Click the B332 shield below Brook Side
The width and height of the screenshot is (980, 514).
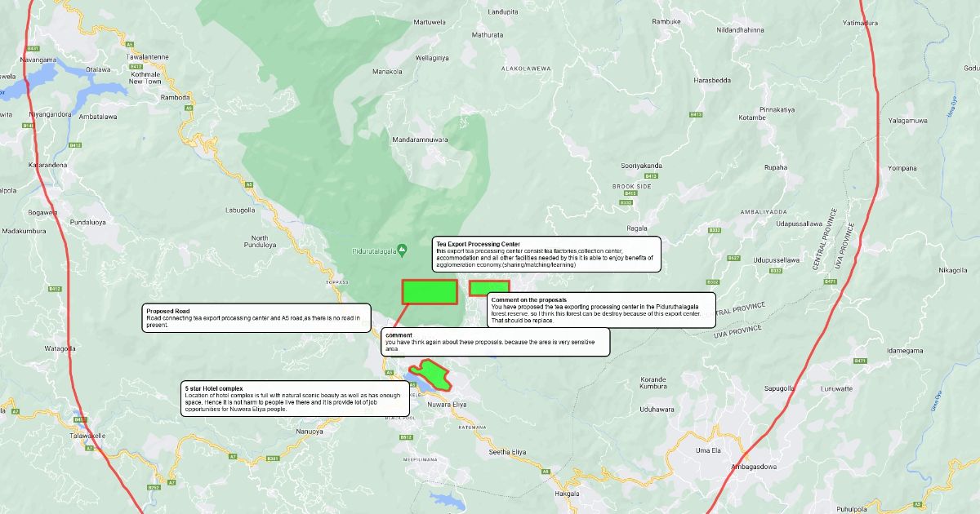point(626,202)
